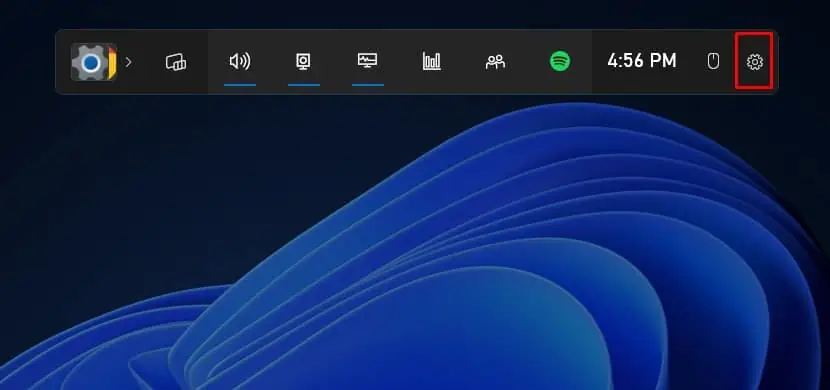
Task: Open Game Bar settings gear
Action: pos(755,62)
